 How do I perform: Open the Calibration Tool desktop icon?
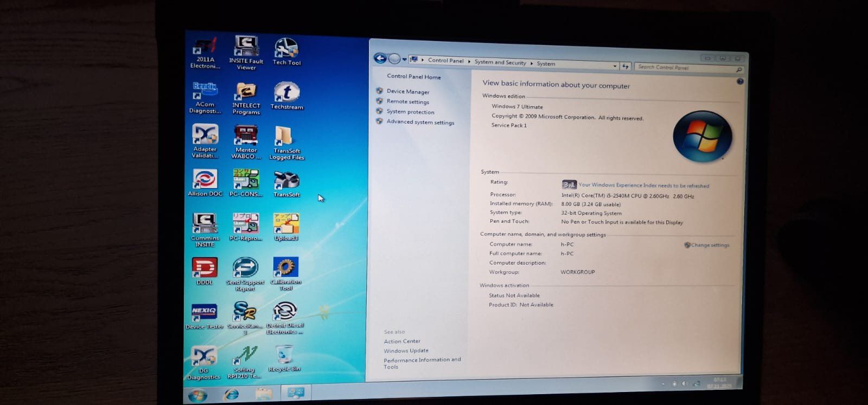coord(285,268)
